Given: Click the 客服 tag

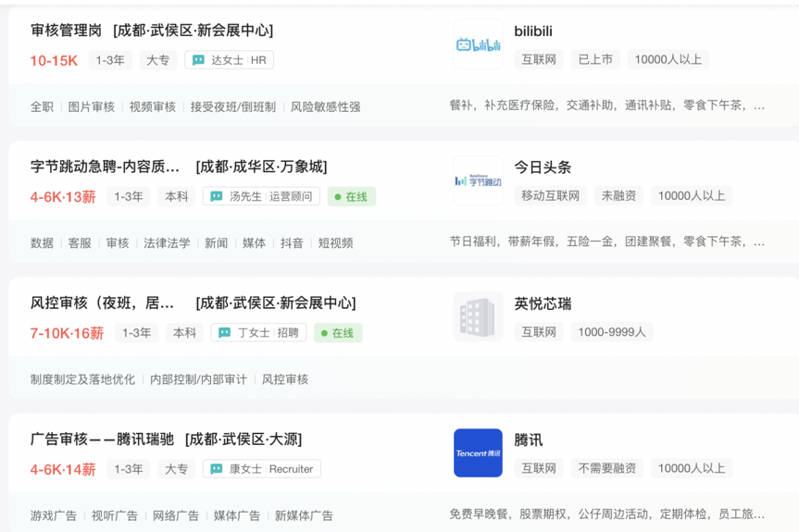Looking at the screenshot, I should pos(80,243).
